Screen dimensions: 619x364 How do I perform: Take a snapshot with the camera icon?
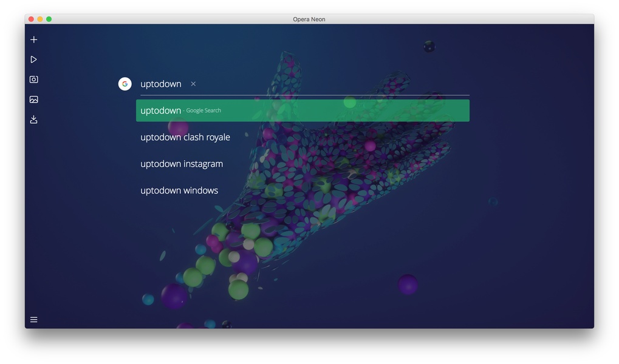[x=34, y=79]
